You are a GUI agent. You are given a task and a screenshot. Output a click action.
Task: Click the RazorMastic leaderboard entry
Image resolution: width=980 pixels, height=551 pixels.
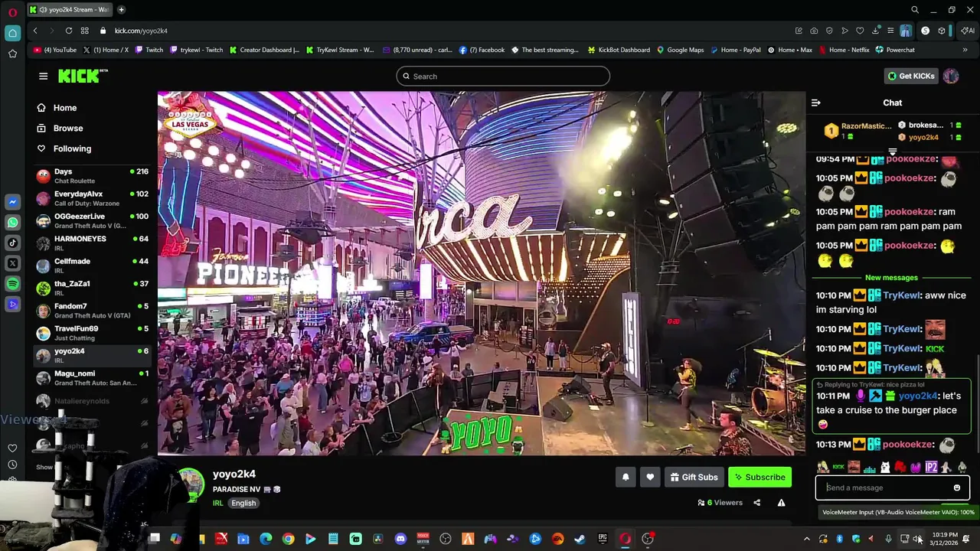(x=857, y=131)
